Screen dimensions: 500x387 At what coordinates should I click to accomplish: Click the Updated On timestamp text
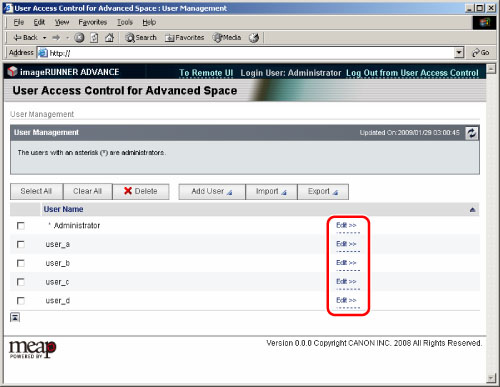pos(409,133)
